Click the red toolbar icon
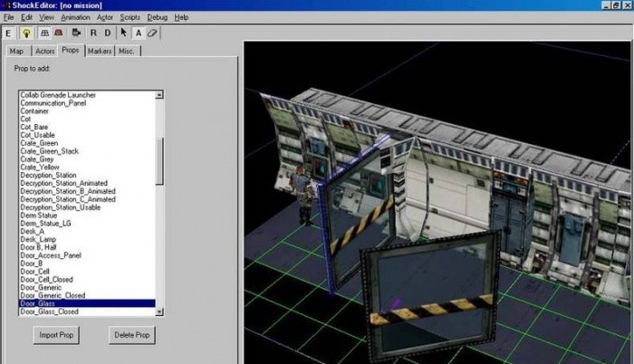Screen dimensions: 634x364 pyautogui.click(x=60, y=33)
